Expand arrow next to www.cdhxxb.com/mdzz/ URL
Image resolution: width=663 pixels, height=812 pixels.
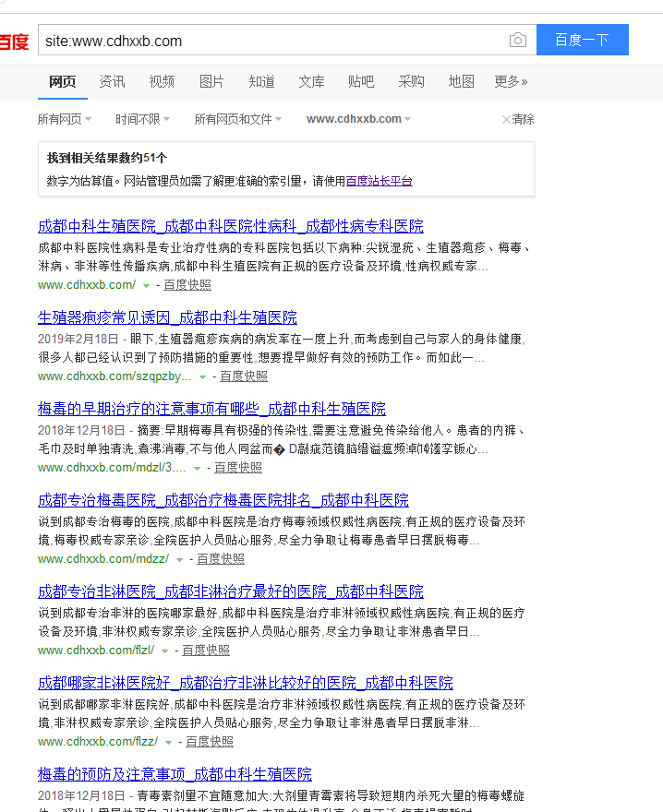[179, 560]
